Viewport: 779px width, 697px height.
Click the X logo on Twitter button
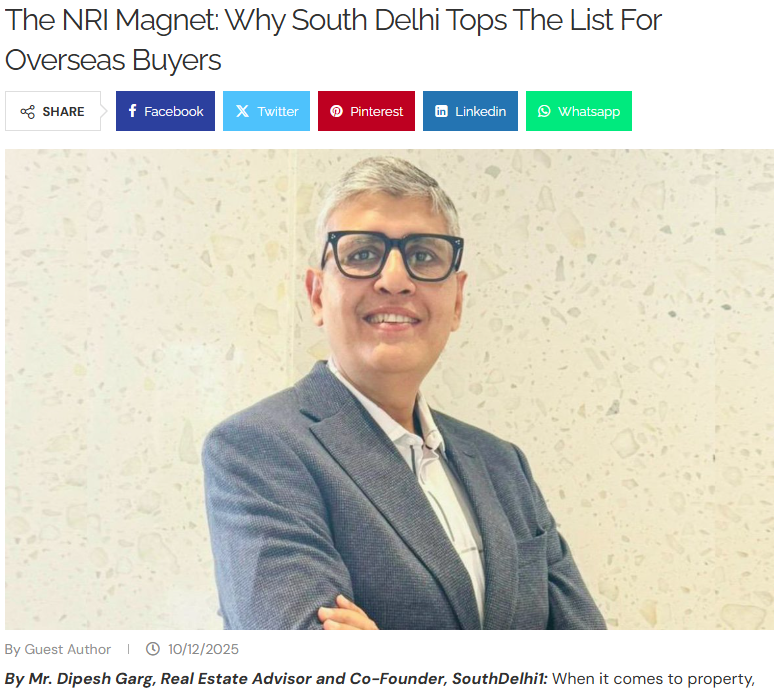coord(242,111)
